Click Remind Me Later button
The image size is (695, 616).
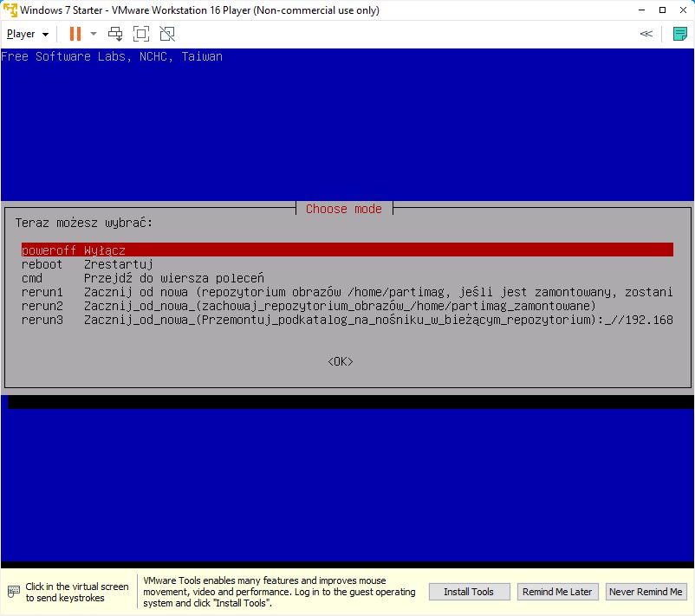coord(556,592)
